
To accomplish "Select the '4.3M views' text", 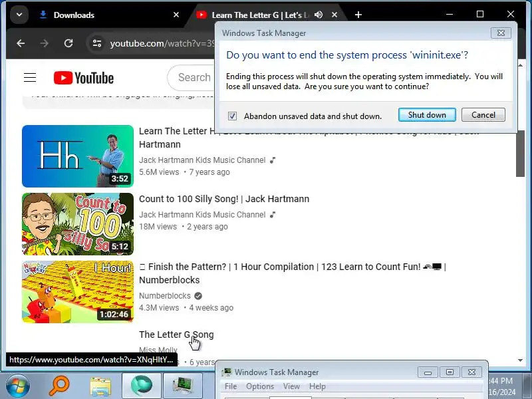I will [159, 308].
